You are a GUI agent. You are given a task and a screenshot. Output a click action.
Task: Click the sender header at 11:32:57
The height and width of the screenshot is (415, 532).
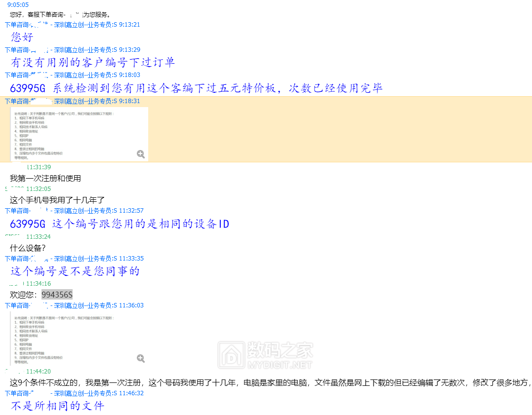pyautogui.click(x=74, y=211)
